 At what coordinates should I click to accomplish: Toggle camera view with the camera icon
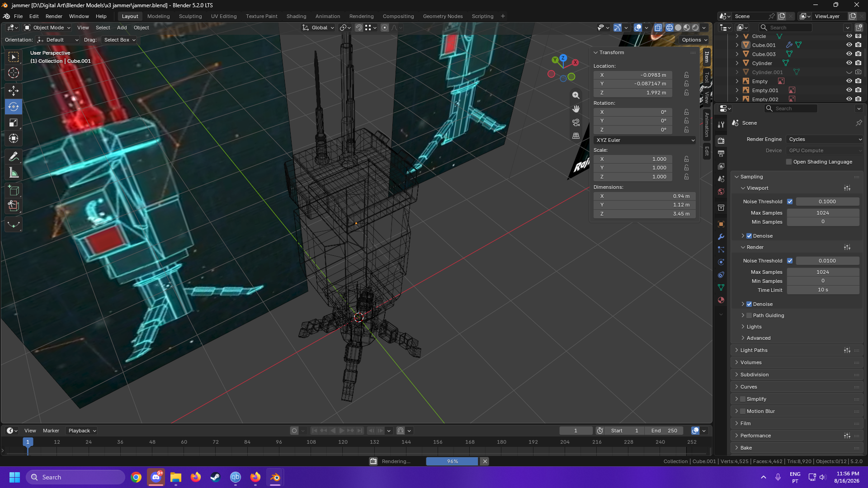576,122
